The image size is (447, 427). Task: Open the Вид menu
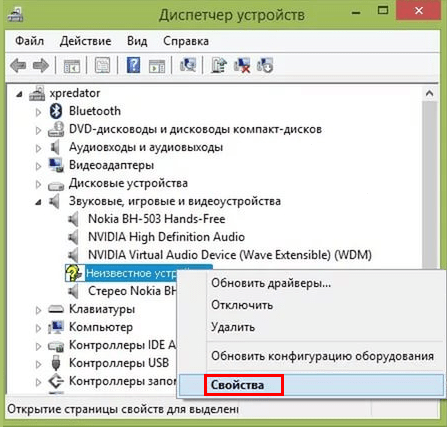pos(137,41)
